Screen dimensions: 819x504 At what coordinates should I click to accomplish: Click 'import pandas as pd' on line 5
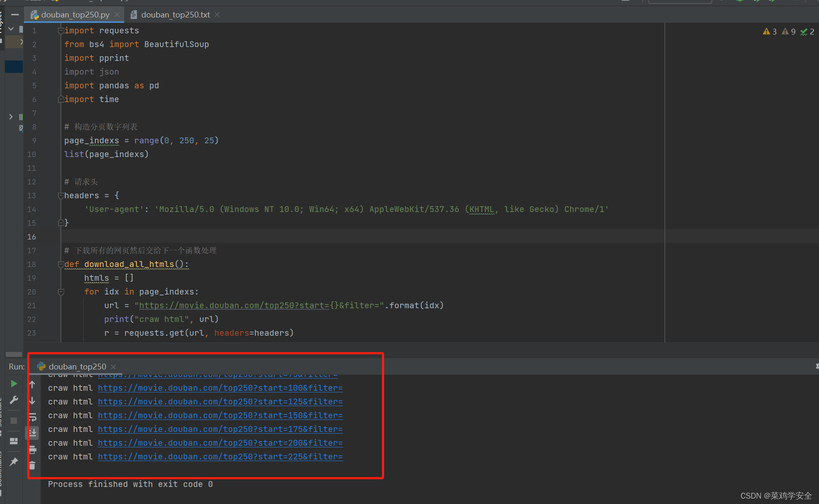[x=112, y=86]
